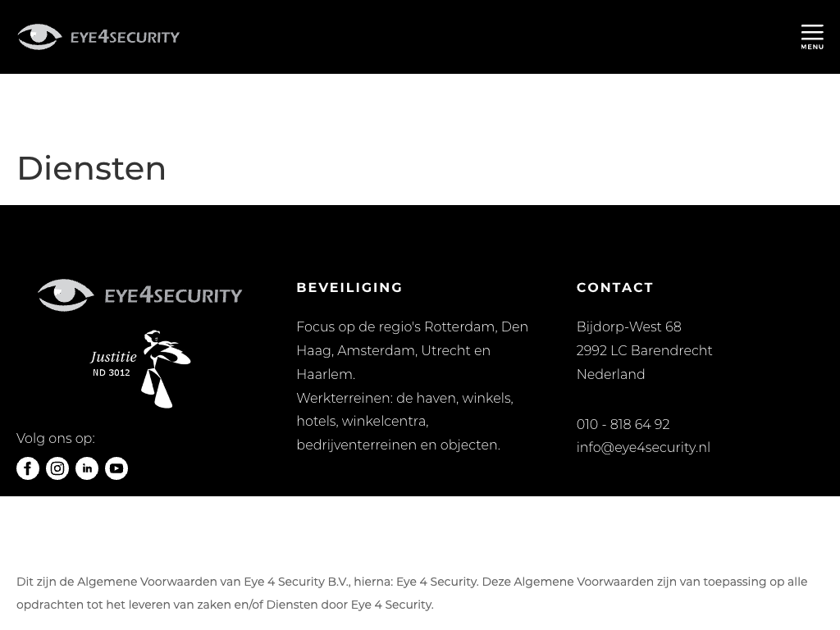This screenshot has width=840, height=630.
Task: Click the Eye4Security logo in the header
Action: click(98, 37)
